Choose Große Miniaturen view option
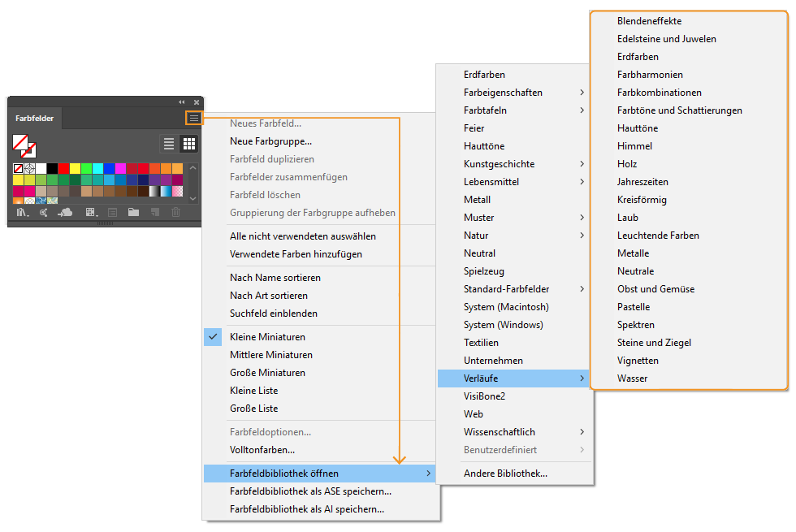 point(320,373)
